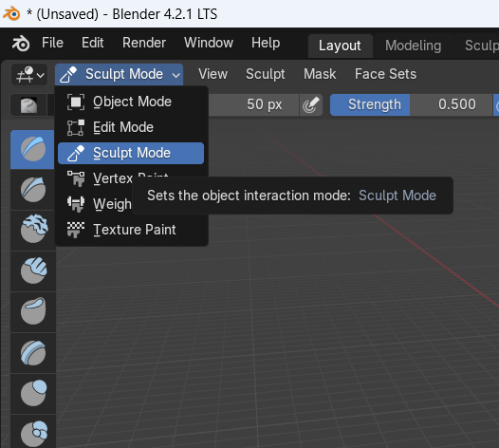Click the Texture Paint checker icon
This screenshot has width=499, height=448.
(x=76, y=230)
